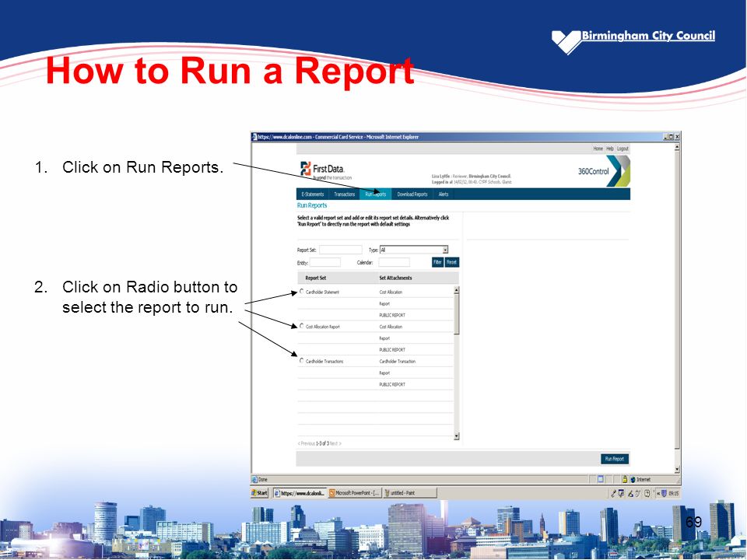Screen dimensions: 747x560
Task: Click the Cardholder Transaction attachment text
Action: point(398,362)
